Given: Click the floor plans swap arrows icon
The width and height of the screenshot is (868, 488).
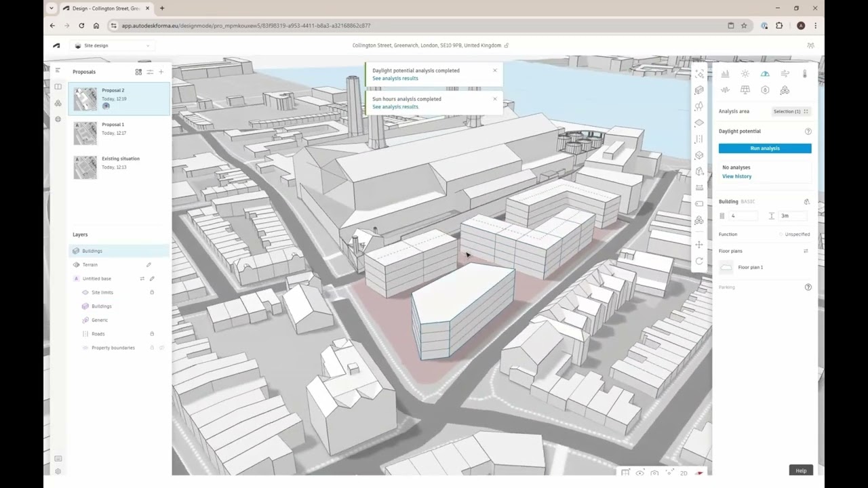Looking at the screenshot, I should tap(806, 251).
